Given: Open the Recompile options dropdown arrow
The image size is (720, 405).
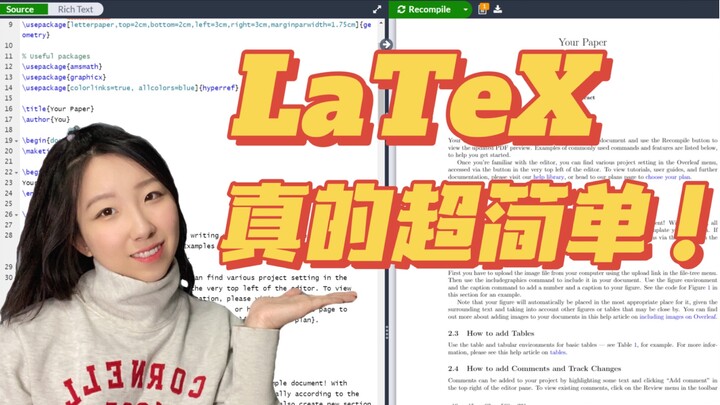Looking at the screenshot, I should click(x=466, y=9).
